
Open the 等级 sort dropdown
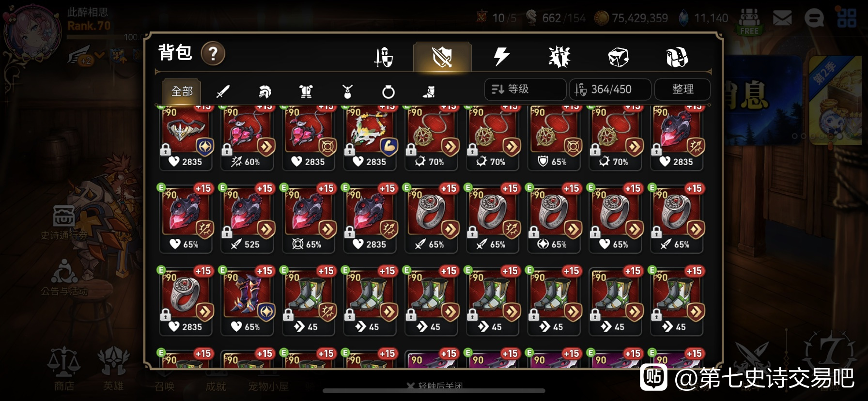click(x=525, y=89)
